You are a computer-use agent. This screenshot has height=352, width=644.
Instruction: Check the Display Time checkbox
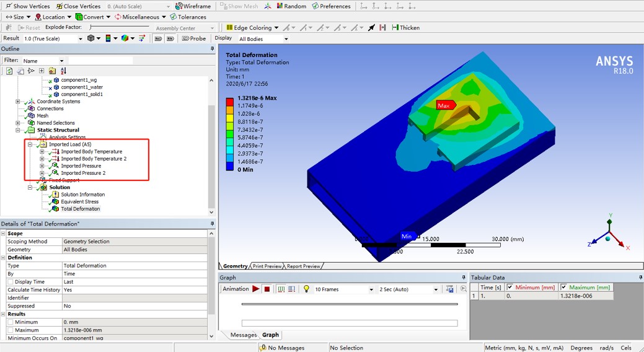(11, 282)
